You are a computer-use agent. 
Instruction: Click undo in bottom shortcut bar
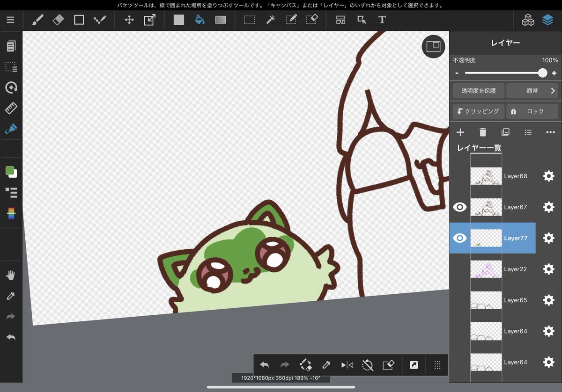[264, 365]
